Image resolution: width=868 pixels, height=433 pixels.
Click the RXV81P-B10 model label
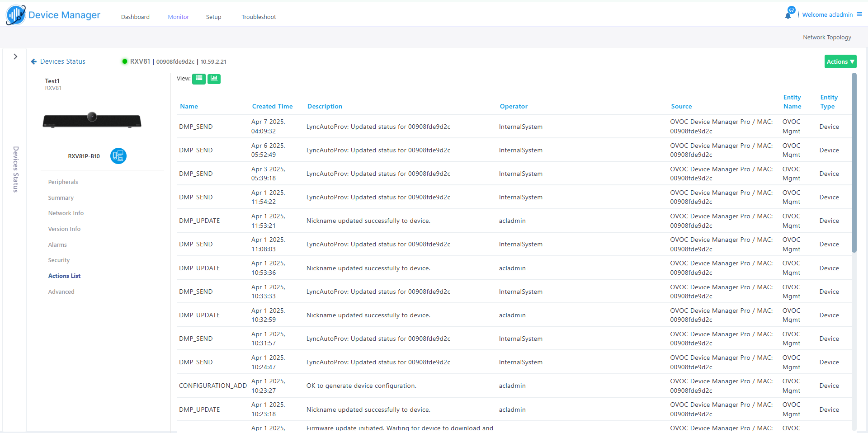[84, 156]
